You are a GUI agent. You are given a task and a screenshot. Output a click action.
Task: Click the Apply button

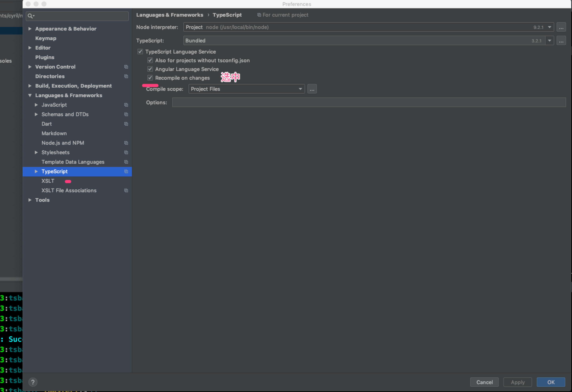coord(518,382)
